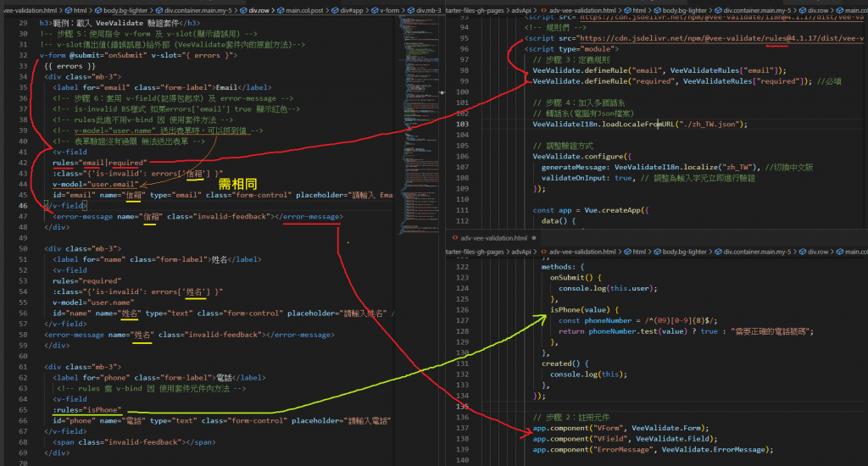This screenshot has width=868, height=466.
Task: Click the '{{ errors }}' text on line 33
Action: coord(70,66)
